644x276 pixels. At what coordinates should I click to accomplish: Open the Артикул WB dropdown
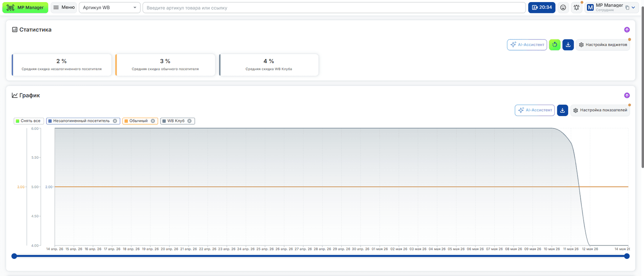109,8
